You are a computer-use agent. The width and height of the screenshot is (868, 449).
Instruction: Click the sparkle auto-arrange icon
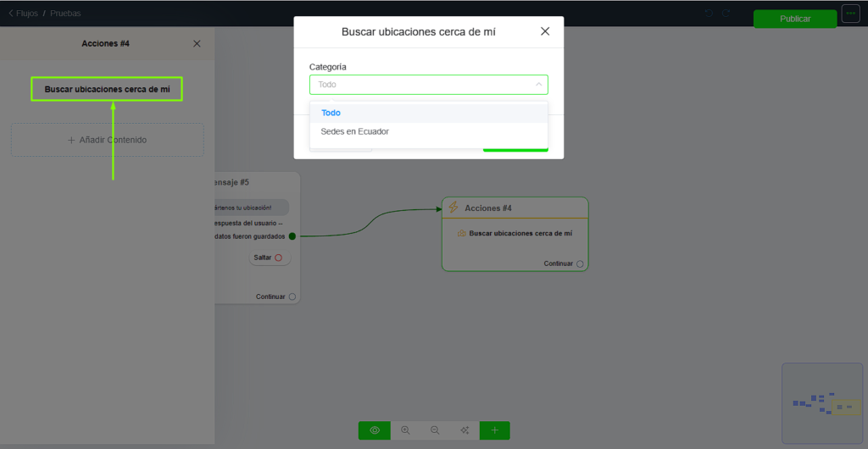pyautogui.click(x=465, y=430)
